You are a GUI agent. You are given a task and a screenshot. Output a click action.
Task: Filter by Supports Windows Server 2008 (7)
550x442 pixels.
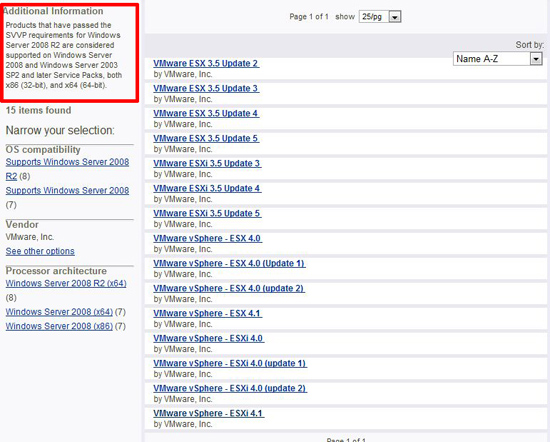(67, 190)
